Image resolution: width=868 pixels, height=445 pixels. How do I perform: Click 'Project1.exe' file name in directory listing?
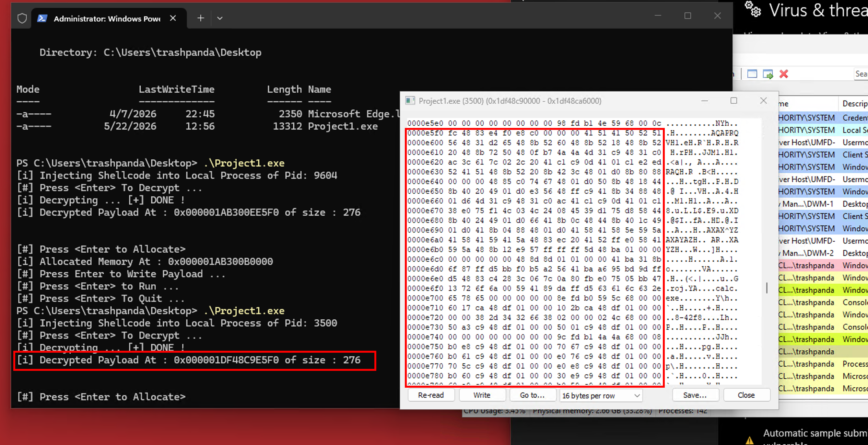343,127
